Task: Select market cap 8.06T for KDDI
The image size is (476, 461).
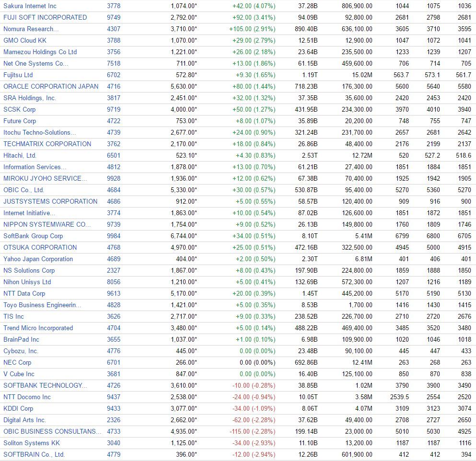Action: click(310, 409)
